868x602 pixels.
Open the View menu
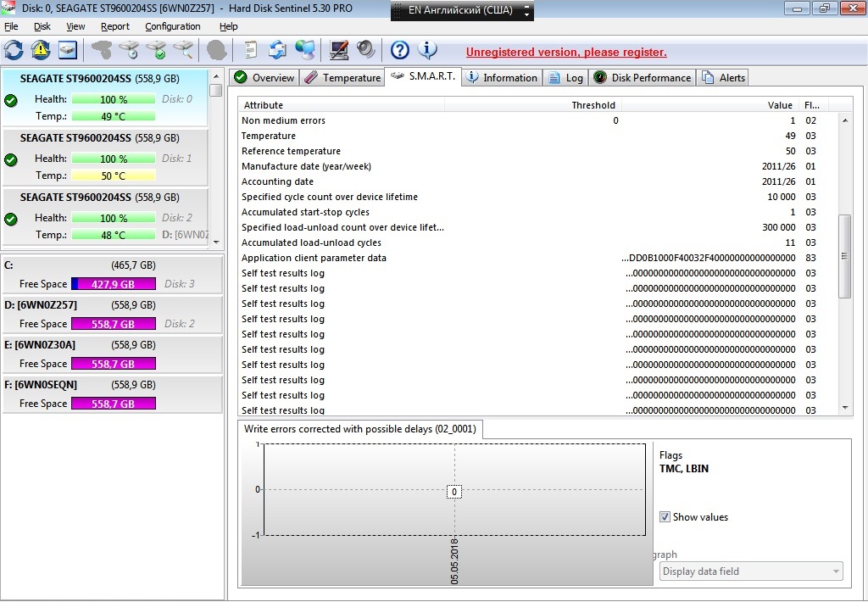pos(75,26)
